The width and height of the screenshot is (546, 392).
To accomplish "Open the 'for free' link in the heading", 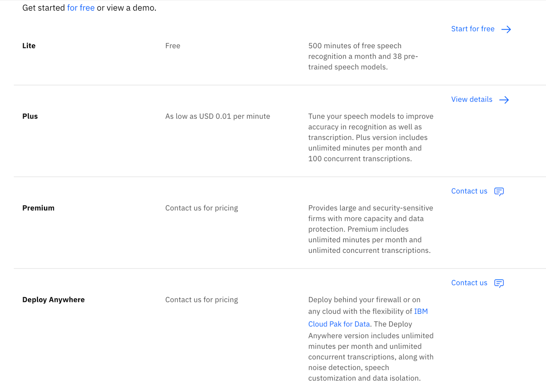I will point(81,8).
